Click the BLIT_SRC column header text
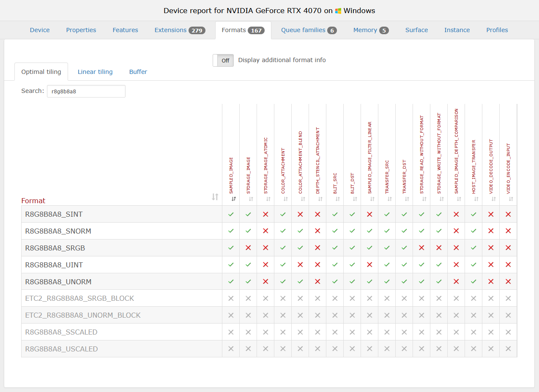 tap(335, 183)
